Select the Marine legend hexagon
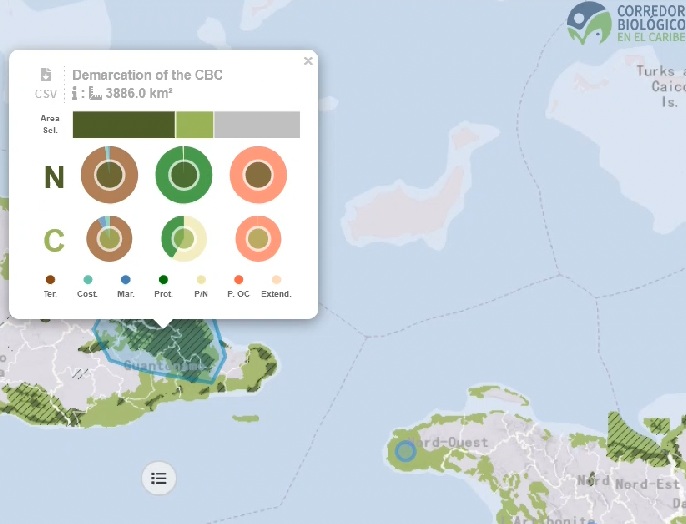 point(125,280)
